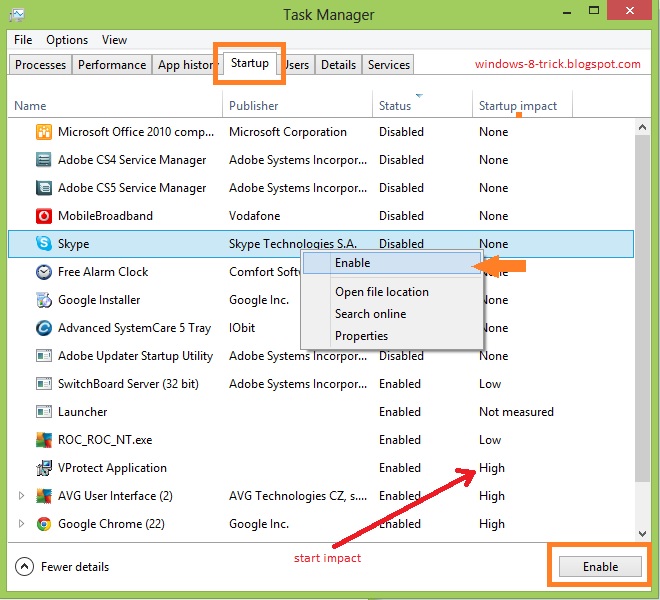Click the Advanced SystemCare 5 Tray icon
This screenshot has width=660, height=600.
(x=44, y=328)
